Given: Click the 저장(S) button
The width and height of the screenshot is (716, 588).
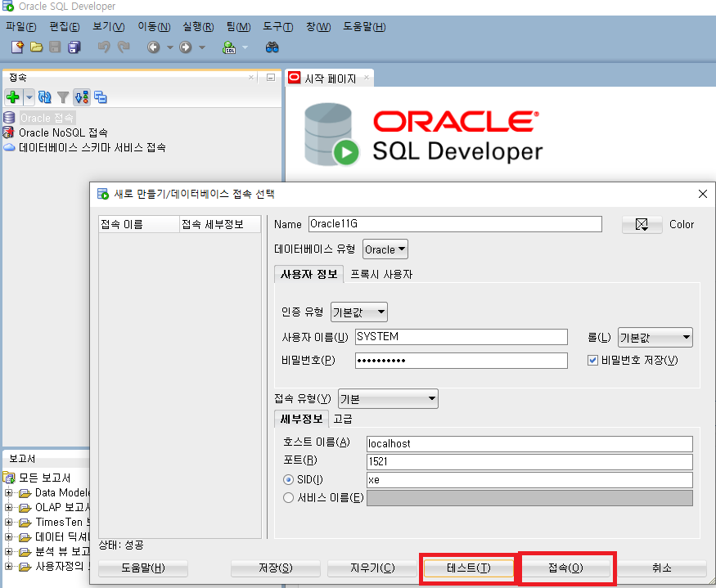Looking at the screenshot, I should pos(275,568).
